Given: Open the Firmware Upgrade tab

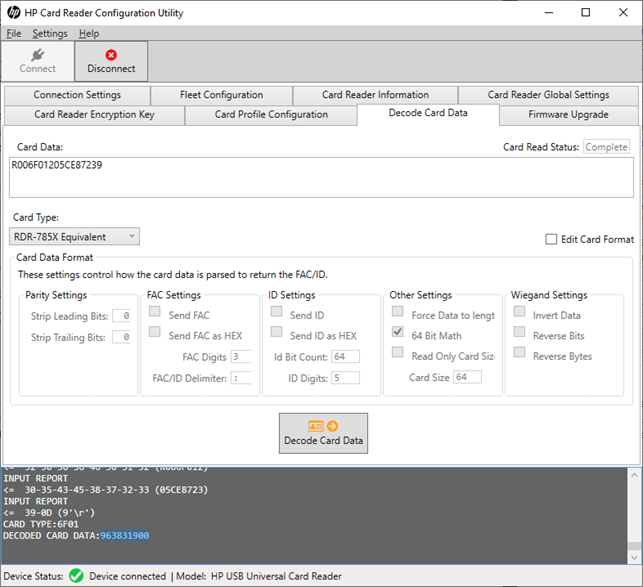Looking at the screenshot, I should [568, 115].
